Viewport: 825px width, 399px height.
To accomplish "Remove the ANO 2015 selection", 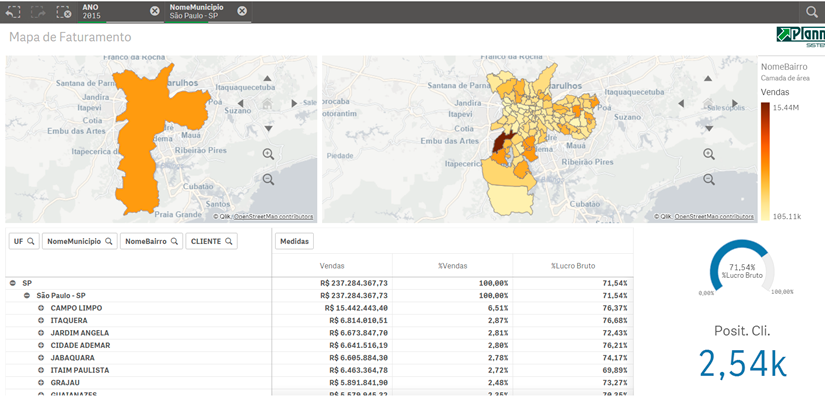I will (154, 11).
